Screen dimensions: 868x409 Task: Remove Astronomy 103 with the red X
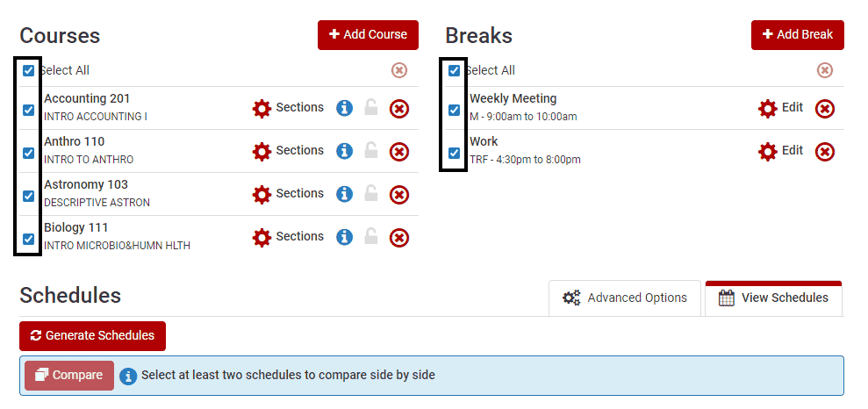coord(399,195)
